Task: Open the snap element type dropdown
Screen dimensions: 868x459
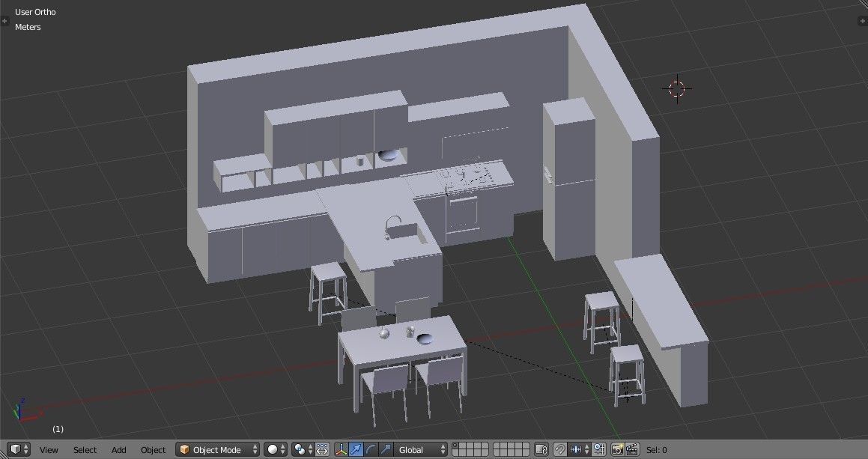Action: coord(579,449)
